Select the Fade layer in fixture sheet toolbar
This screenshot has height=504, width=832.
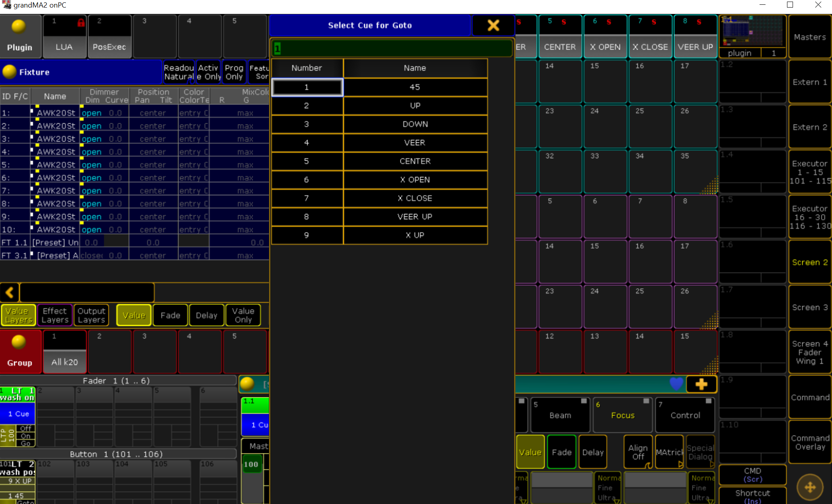pyautogui.click(x=170, y=315)
